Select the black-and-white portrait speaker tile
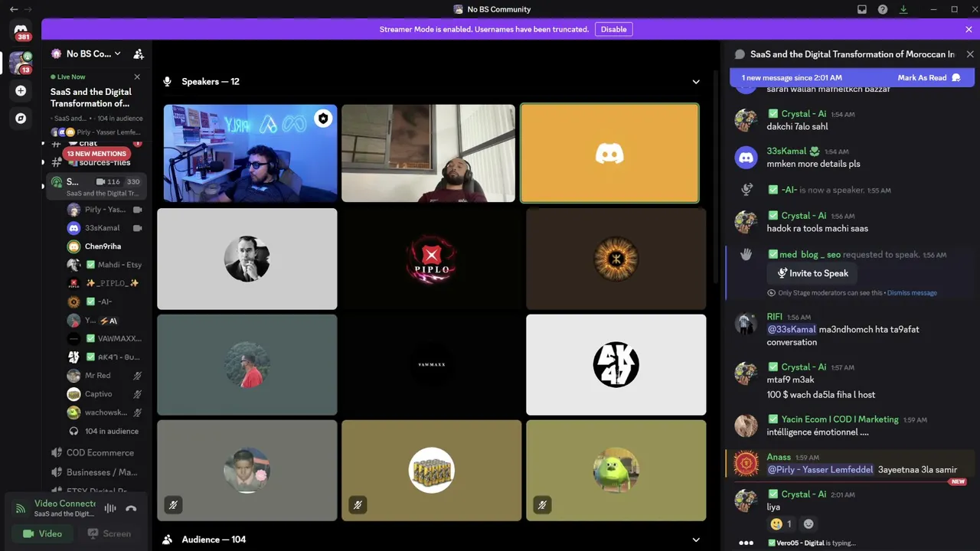 [x=247, y=259]
